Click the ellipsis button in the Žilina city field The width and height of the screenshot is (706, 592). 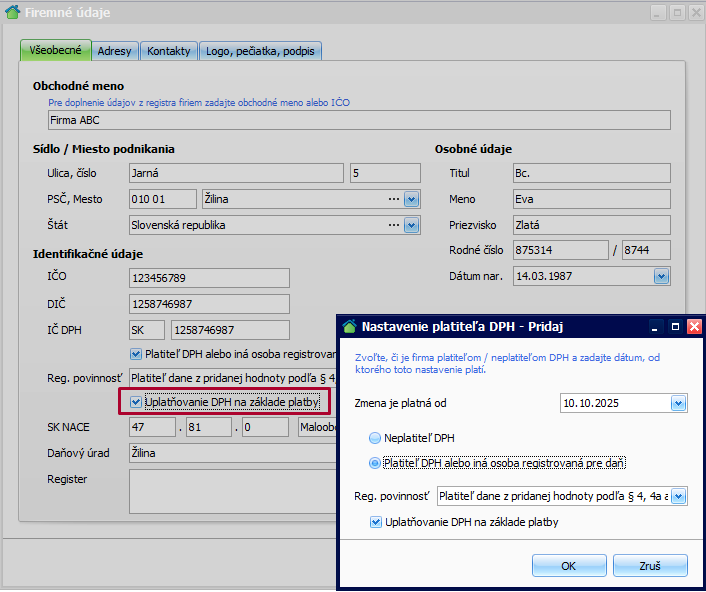pyautogui.click(x=393, y=199)
